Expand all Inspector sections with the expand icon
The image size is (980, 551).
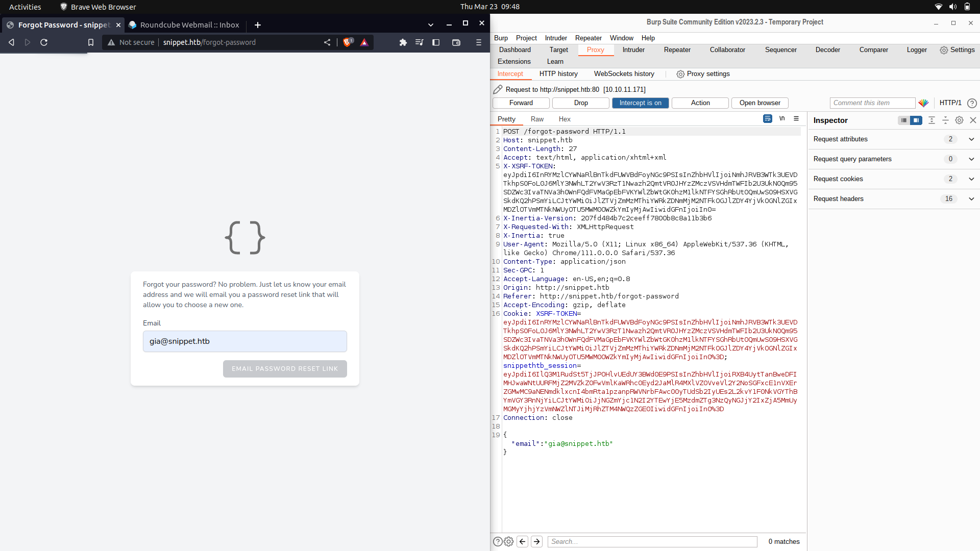933,120
